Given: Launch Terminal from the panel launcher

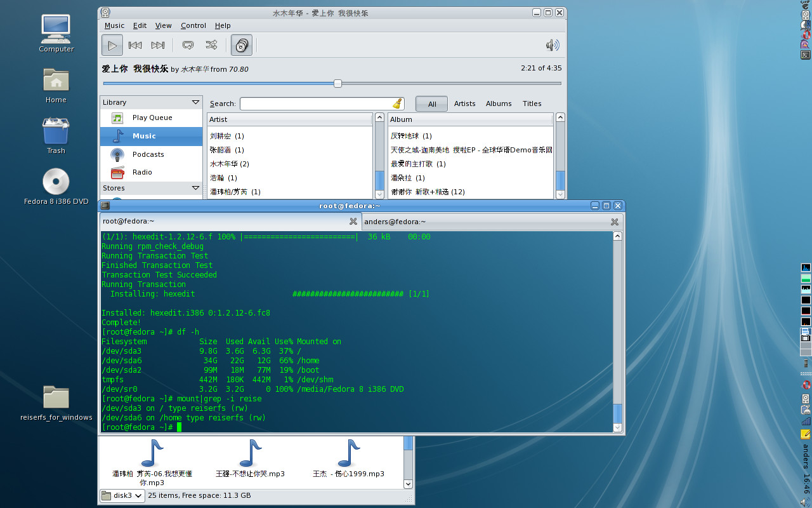Looking at the screenshot, I should [x=806, y=55].
